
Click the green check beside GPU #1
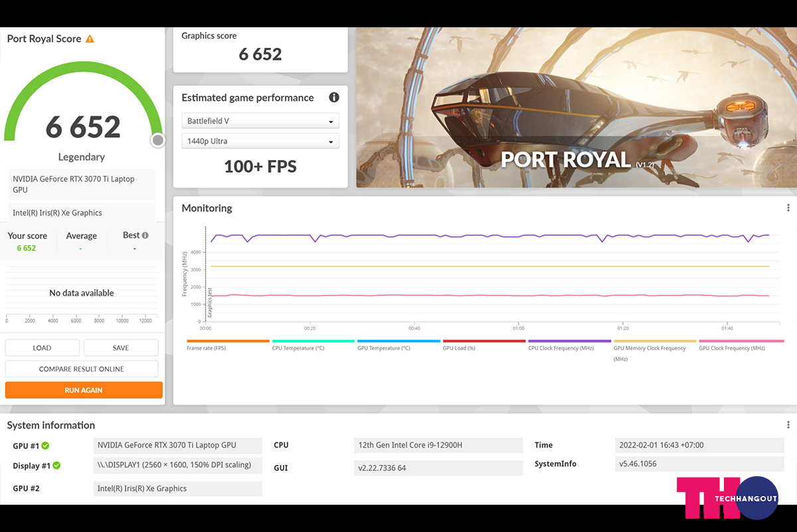click(45, 446)
